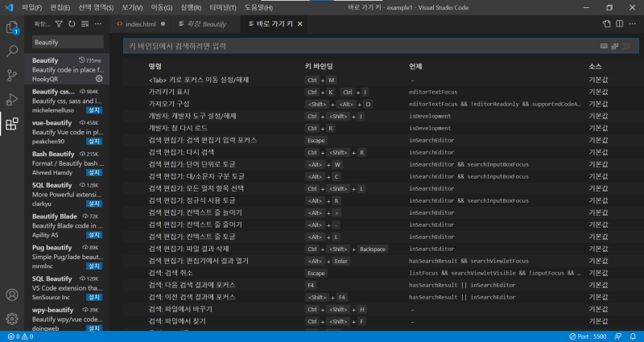Split the editor to the right

coord(619,24)
